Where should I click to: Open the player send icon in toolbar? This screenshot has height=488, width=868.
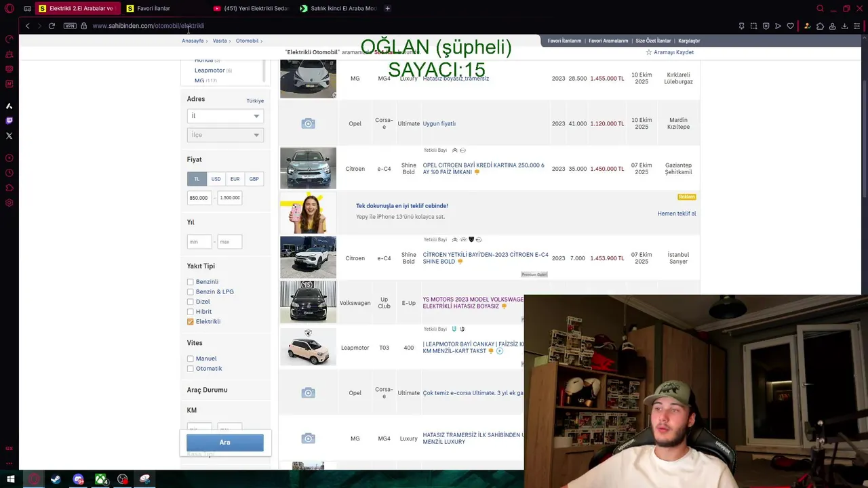tap(778, 26)
